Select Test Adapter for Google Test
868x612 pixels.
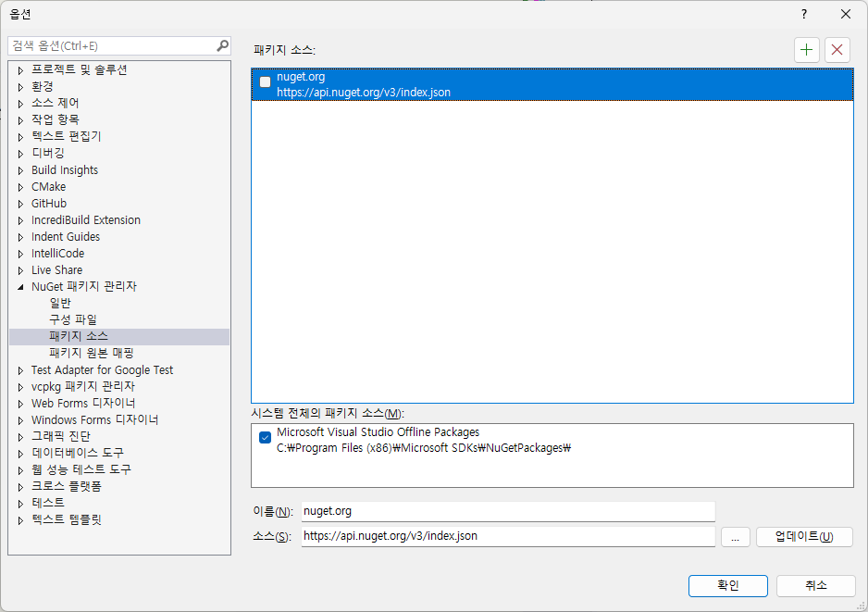coord(103,370)
